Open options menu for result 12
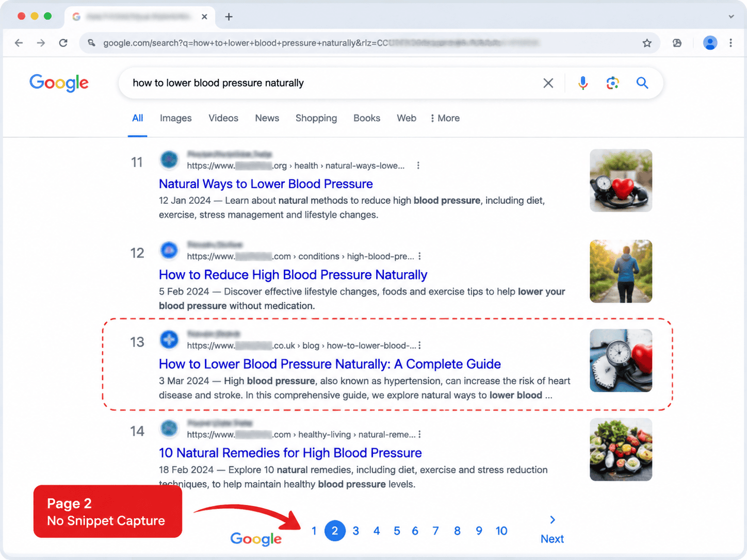The height and width of the screenshot is (560, 747). click(420, 256)
